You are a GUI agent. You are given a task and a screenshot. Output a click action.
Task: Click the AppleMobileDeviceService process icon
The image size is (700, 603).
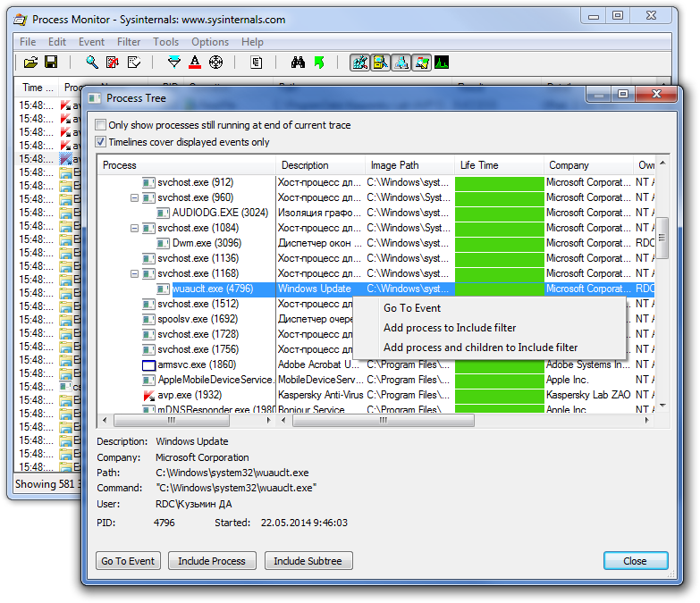click(148, 380)
